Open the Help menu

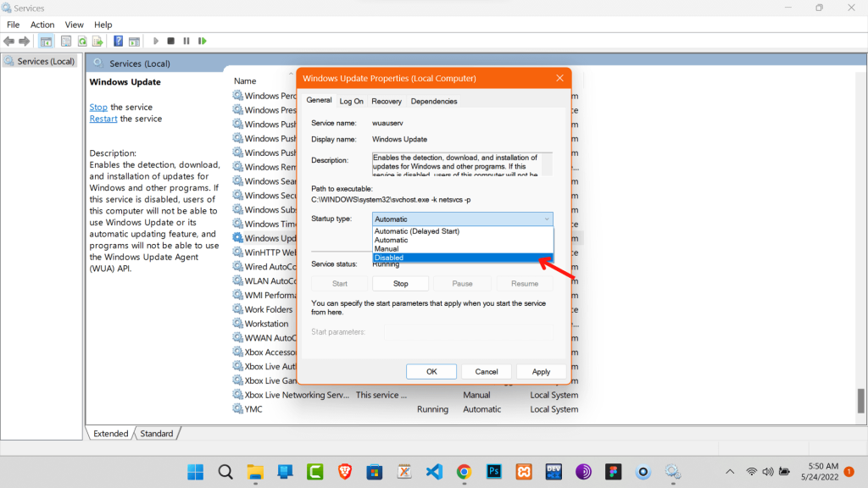[x=103, y=25]
